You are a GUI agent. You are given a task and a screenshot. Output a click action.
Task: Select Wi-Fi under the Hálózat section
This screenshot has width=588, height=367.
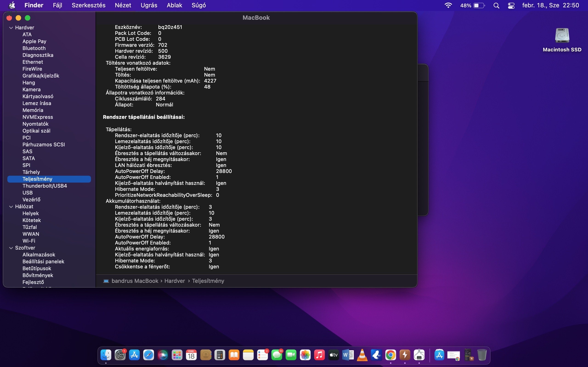[29, 241]
